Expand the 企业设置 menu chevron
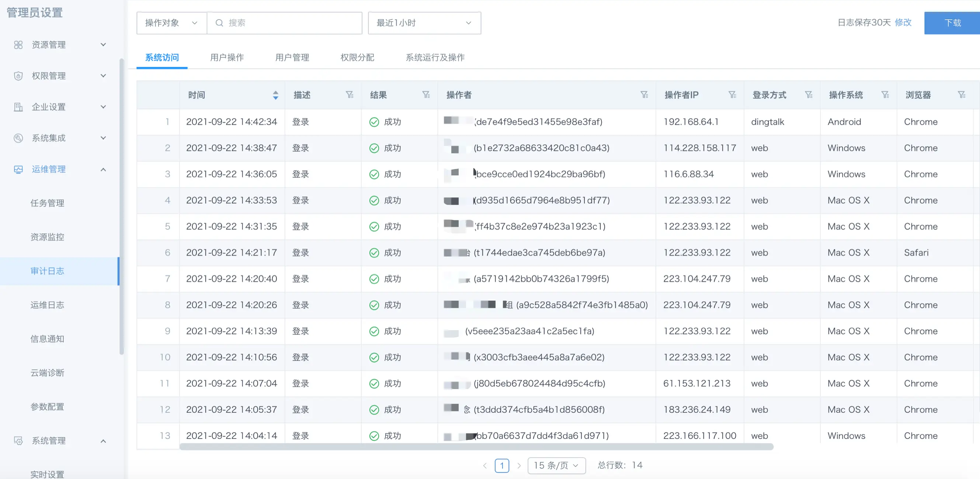The width and height of the screenshot is (980, 479). (x=103, y=107)
